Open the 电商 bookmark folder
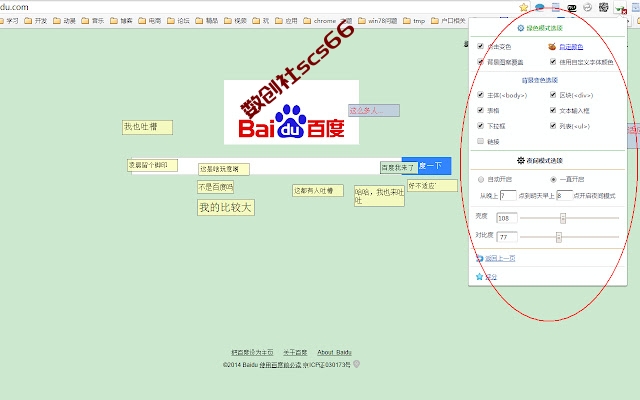Viewport: 640px width, 400px height. coord(149,21)
